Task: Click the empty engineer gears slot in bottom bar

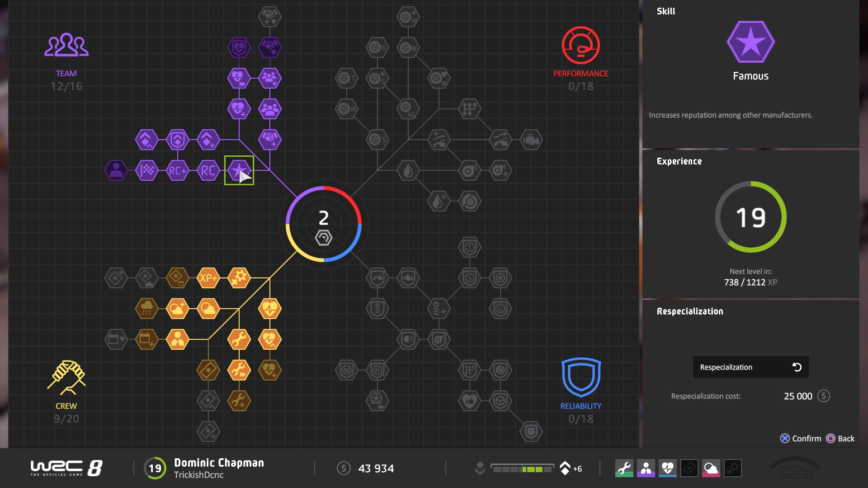Action: pos(732,469)
